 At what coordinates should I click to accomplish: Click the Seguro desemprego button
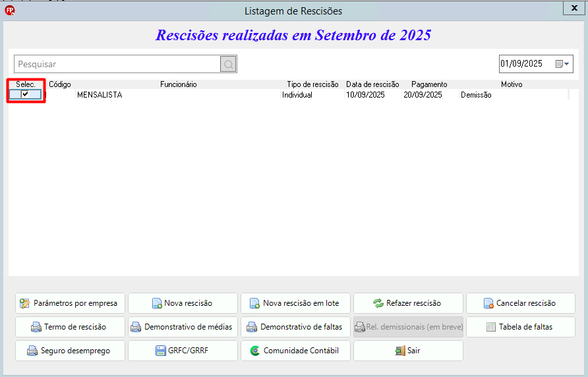tap(70, 351)
